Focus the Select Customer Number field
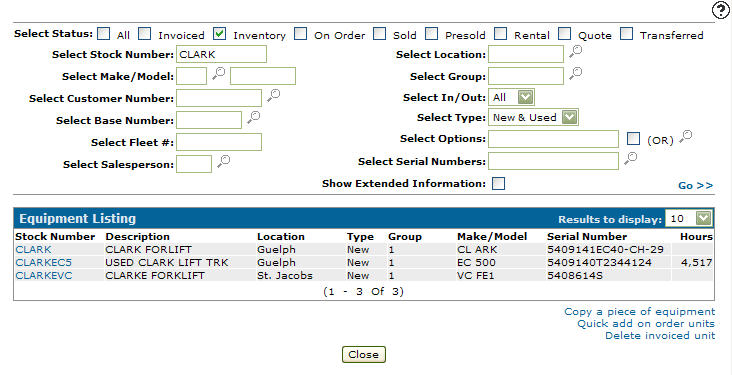732x375 pixels. point(219,98)
